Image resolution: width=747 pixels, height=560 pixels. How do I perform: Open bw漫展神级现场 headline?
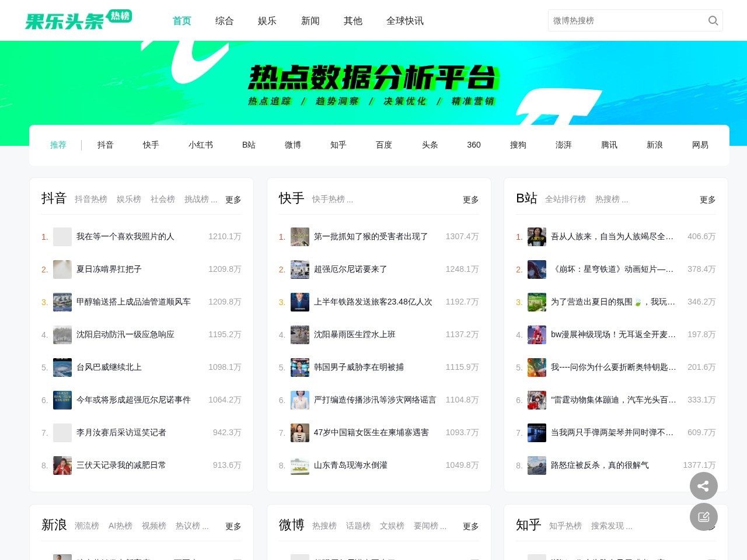point(613,334)
